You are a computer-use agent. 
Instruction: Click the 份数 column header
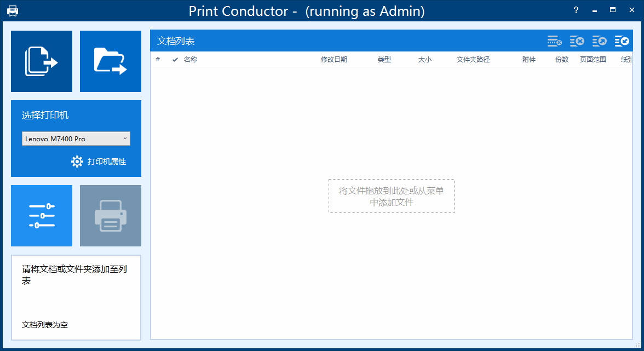tap(562, 60)
